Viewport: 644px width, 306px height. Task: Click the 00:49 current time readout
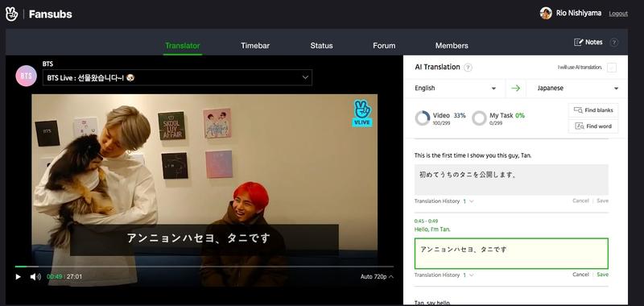click(x=54, y=277)
